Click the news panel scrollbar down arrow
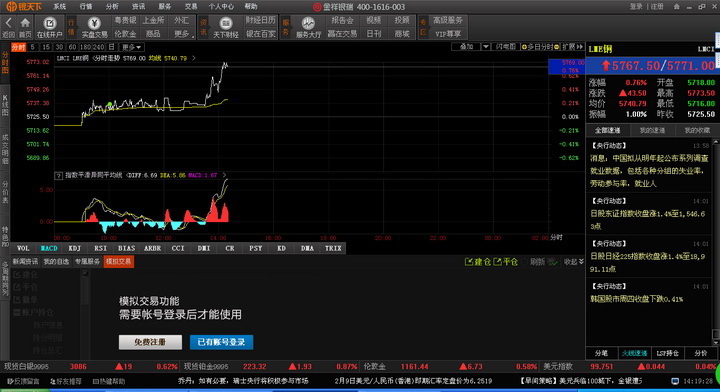The height and width of the screenshot is (392, 720). click(x=715, y=342)
